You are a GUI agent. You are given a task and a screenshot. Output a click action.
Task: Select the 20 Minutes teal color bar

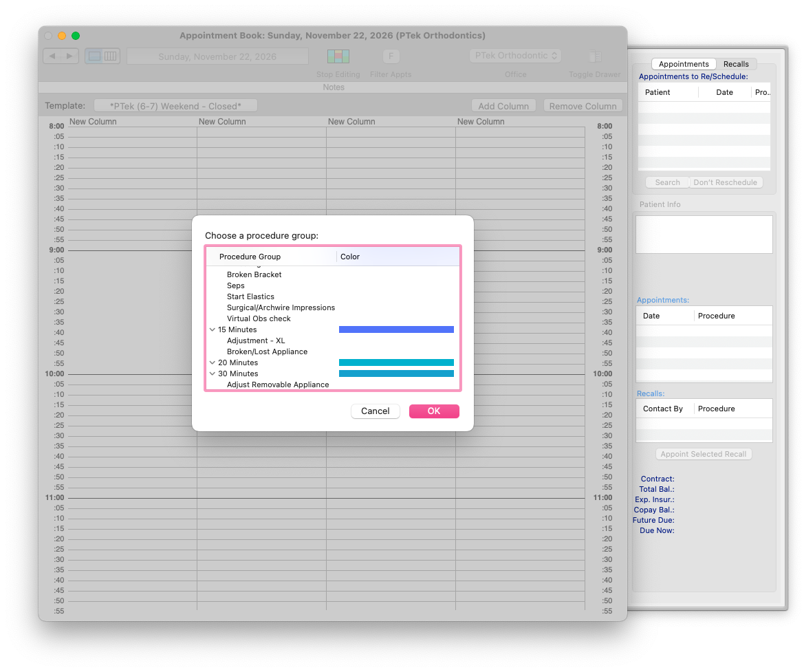(x=396, y=362)
